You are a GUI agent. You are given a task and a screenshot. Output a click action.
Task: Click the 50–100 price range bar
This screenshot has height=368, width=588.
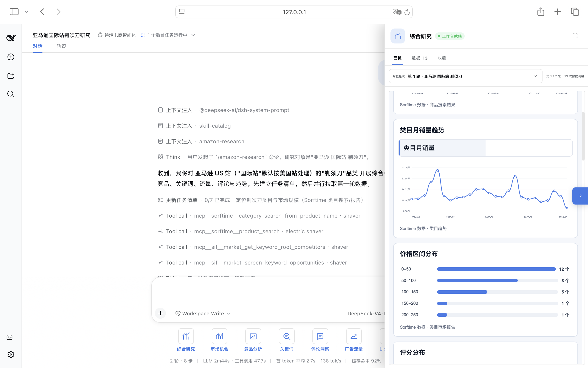point(477,281)
